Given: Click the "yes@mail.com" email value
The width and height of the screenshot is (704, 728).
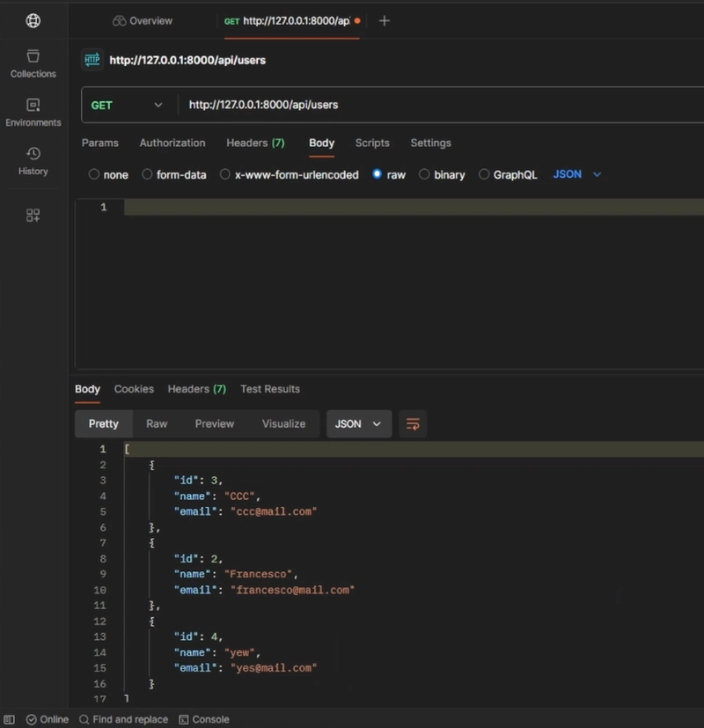Looking at the screenshot, I should coord(274,668).
